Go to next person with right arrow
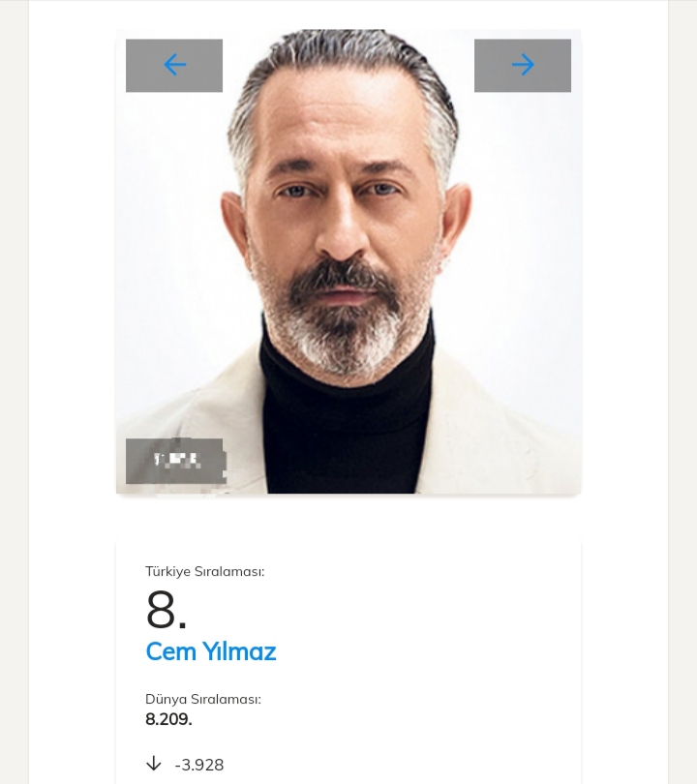Image resolution: width=697 pixels, height=784 pixels. [x=523, y=65]
